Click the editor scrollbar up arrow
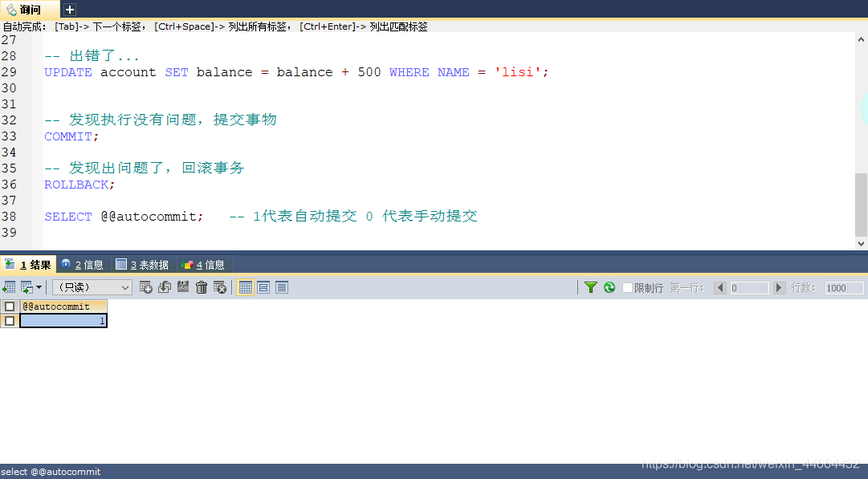 [x=861, y=39]
